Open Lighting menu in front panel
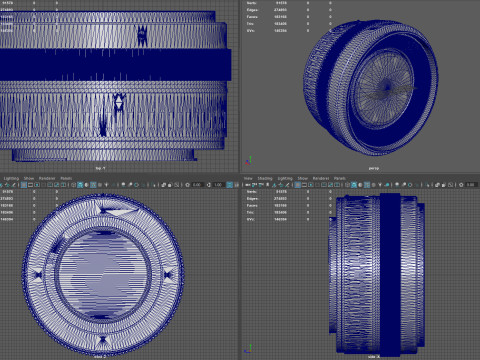Viewport: 480px width, 360px height. pyautogui.click(x=11, y=178)
